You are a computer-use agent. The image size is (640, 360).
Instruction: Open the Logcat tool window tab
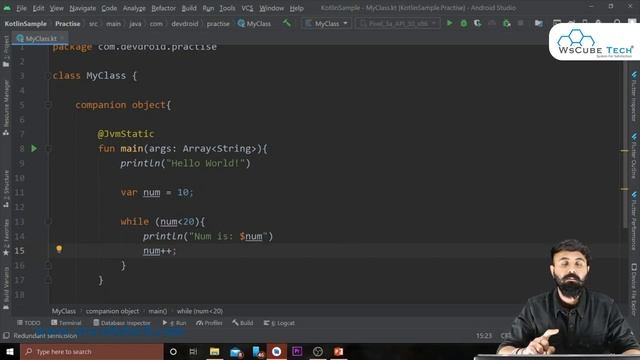pos(279,323)
